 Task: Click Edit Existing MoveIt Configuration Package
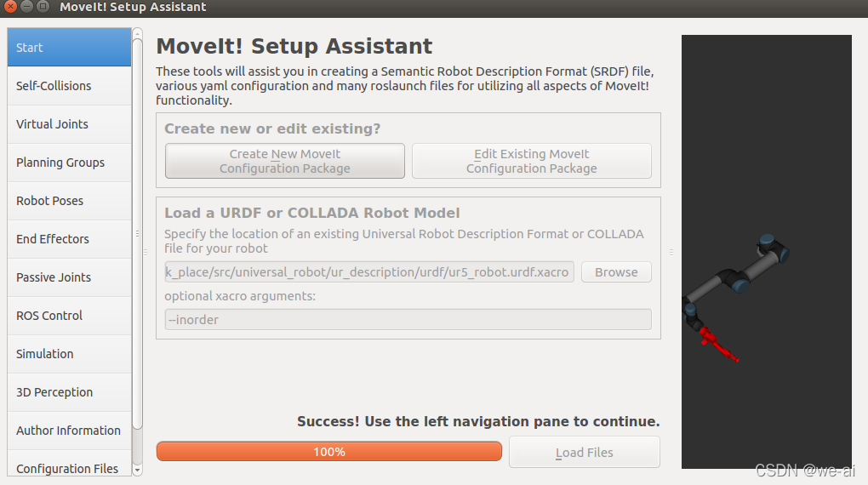pyautogui.click(x=532, y=161)
